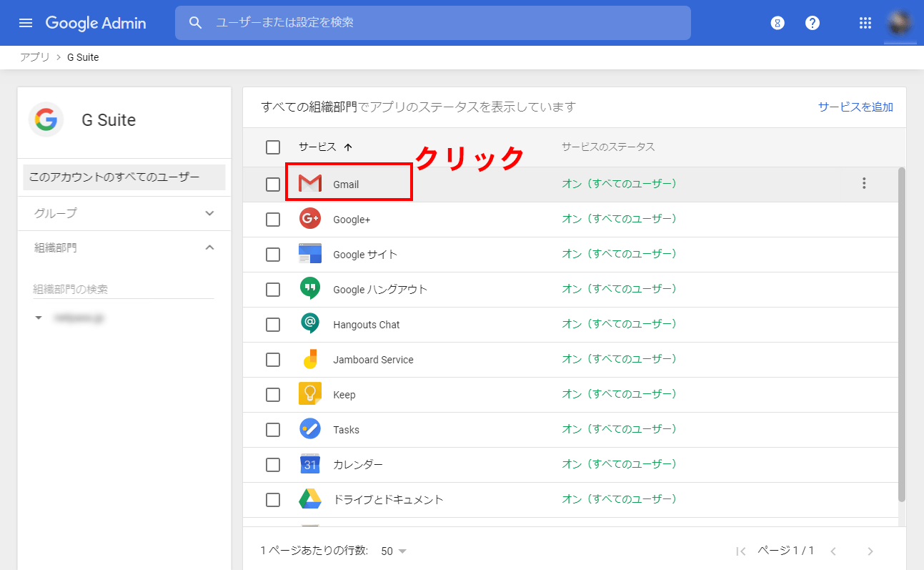Viewport: 924px width, 570px height.
Task: Click the Google+ icon
Action: [310, 219]
